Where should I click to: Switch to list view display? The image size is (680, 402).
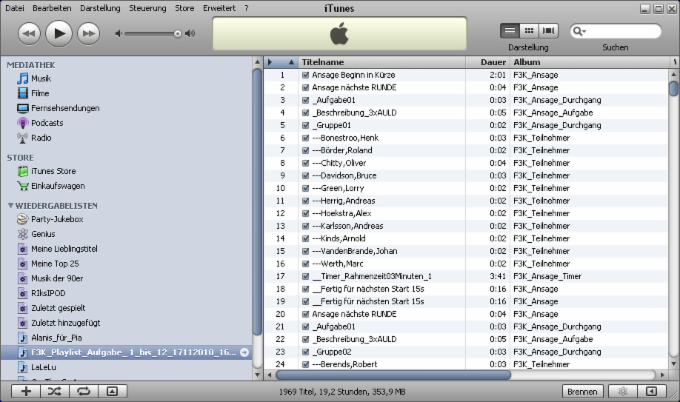[510, 30]
